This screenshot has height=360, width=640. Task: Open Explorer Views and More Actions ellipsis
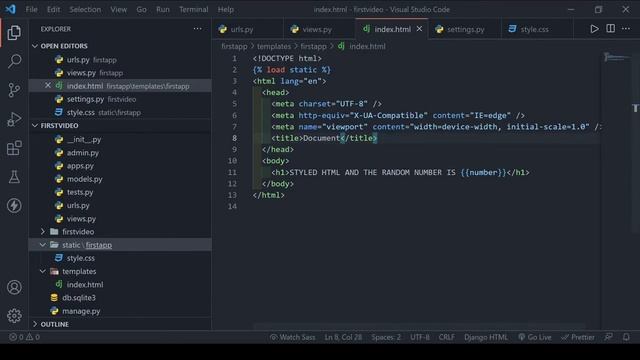point(198,29)
